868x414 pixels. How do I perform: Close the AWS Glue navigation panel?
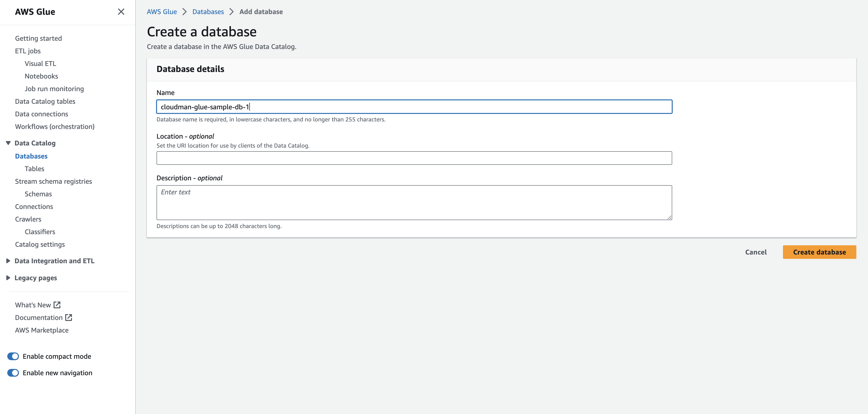(121, 12)
